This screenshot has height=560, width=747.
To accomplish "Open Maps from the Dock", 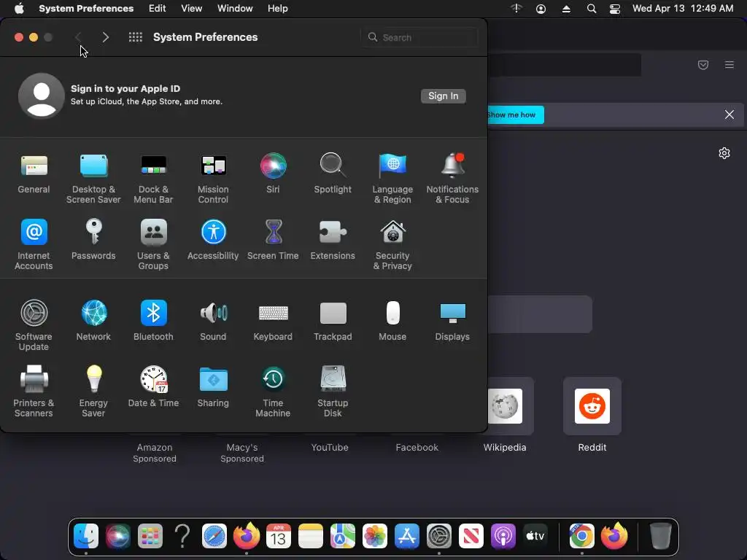I will click(x=343, y=536).
